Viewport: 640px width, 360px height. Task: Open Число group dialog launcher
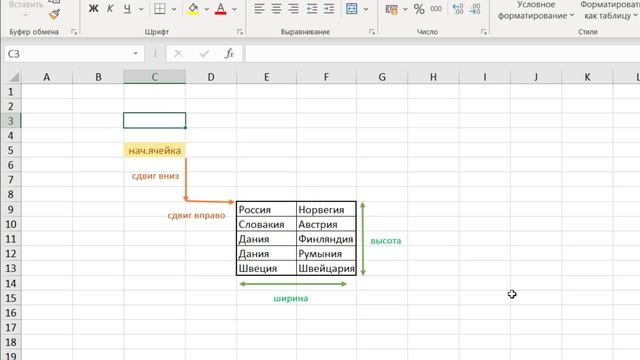point(484,32)
